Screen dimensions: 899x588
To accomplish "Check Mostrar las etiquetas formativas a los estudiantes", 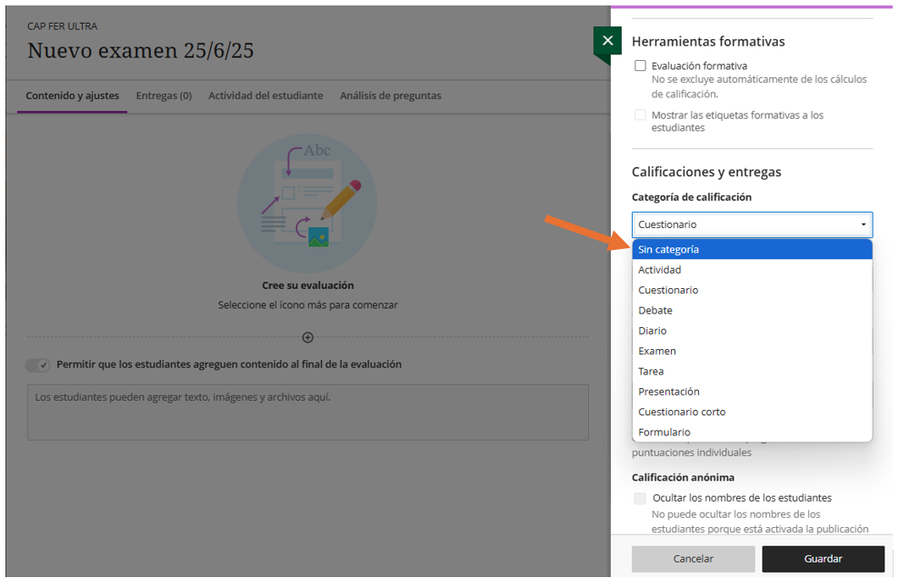I will coord(641,115).
